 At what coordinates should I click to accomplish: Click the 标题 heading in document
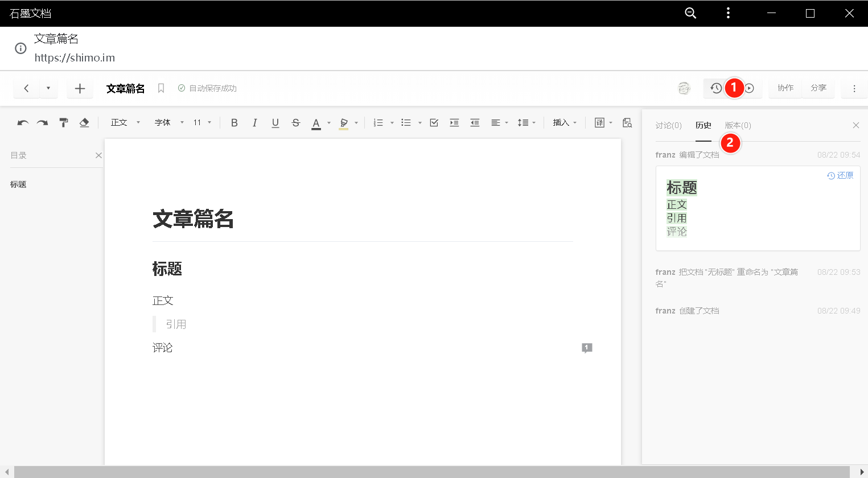[167, 269]
